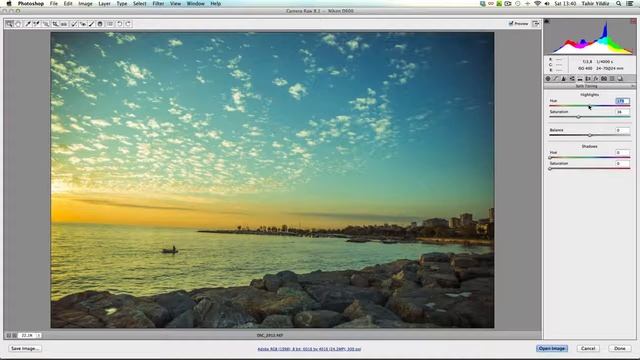Open the File menu
The image size is (640, 360).
[x=53, y=4]
